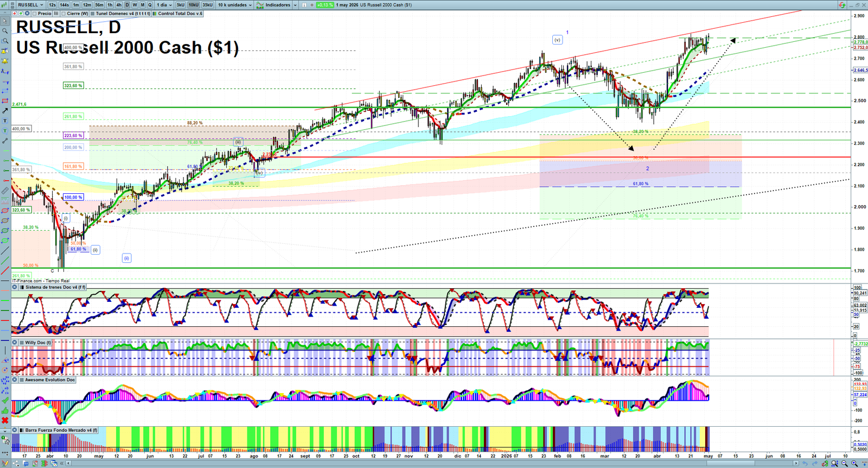Select the speech bubble text annotation tool
The width and height of the screenshot is (868, 468).
[5, 131]
